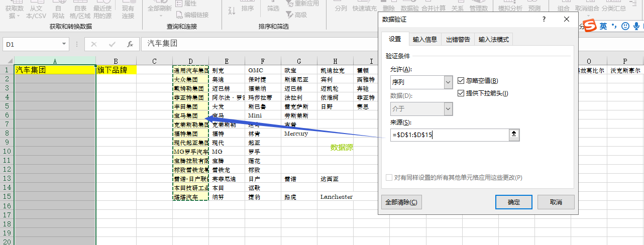
Task: Toggle the 筛选 filter button
Action: [273, 7]
